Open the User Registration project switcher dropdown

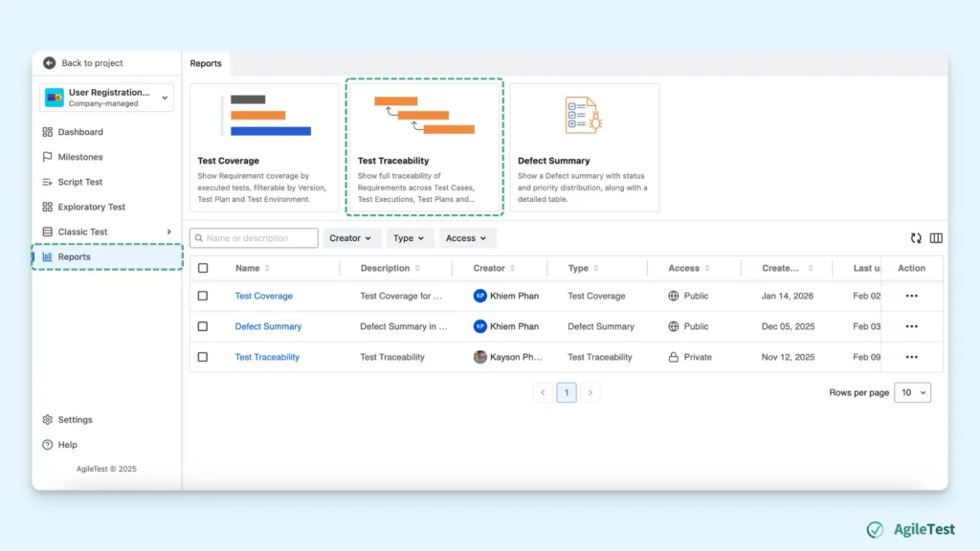[x=106, y=98]
